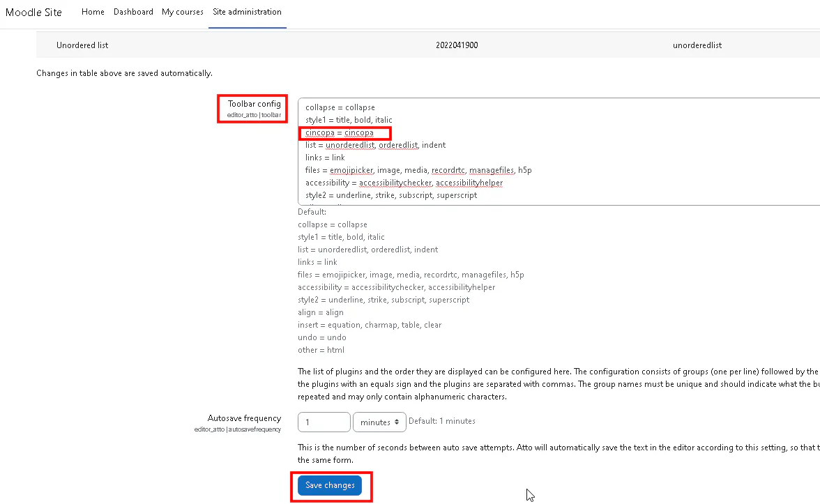Click the Autosave frequency label
The width and height of the screenshot is (820, 504).
point(244,418)
